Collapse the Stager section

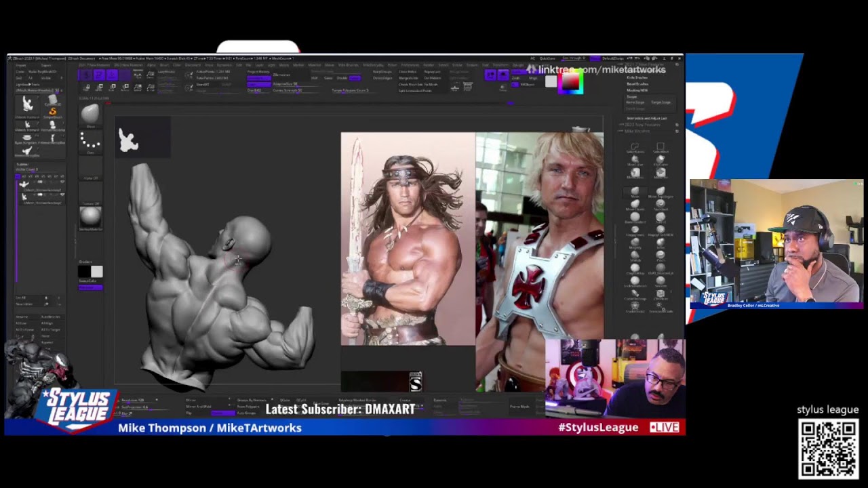tap(631, 96)
